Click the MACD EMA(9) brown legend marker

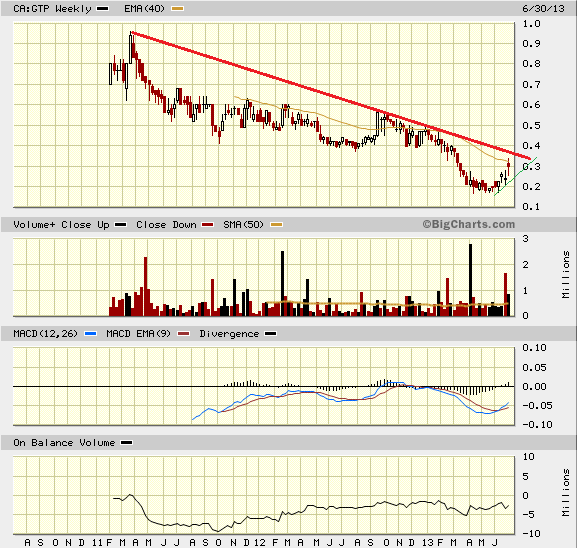[184, 334]
